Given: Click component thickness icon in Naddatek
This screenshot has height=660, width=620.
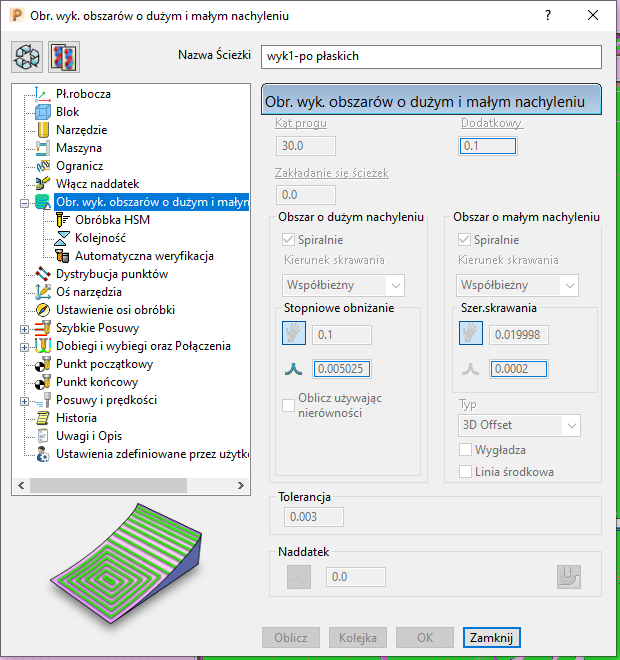Looking at the screenshot, I should [x=569, y=577].
